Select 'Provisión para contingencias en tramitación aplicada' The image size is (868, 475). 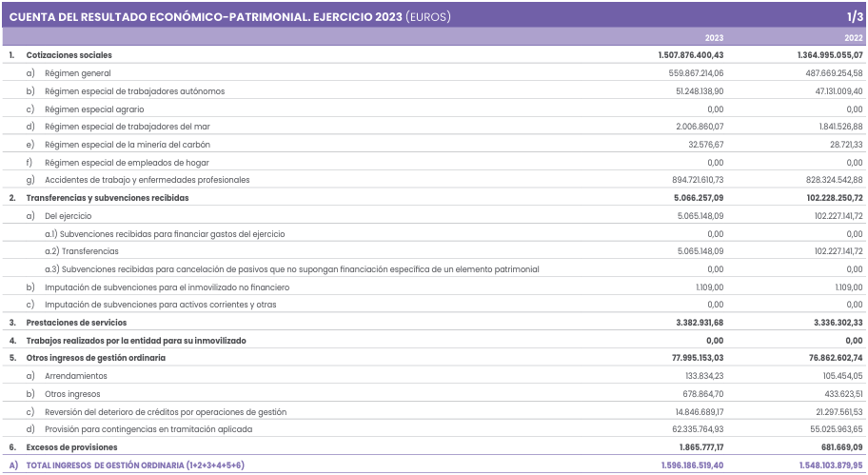point(148,429)
